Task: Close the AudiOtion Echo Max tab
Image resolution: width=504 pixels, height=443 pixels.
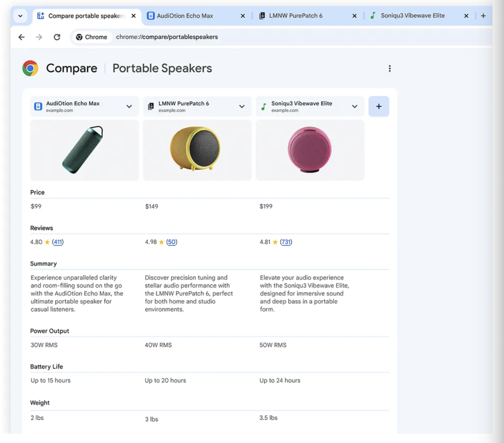Action: point(242,16)
